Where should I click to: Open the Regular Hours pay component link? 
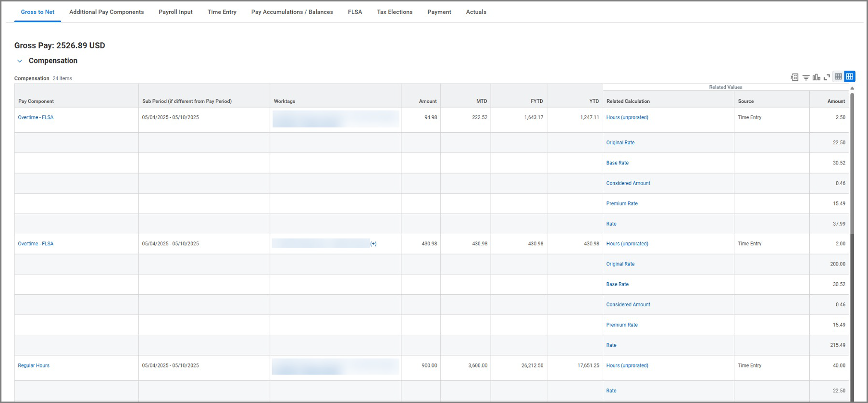(34, 365)
